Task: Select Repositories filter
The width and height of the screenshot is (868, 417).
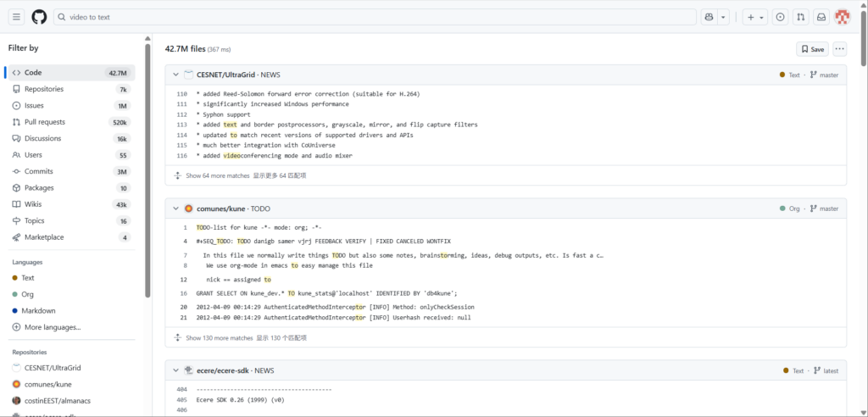Action: coord(71,89)
